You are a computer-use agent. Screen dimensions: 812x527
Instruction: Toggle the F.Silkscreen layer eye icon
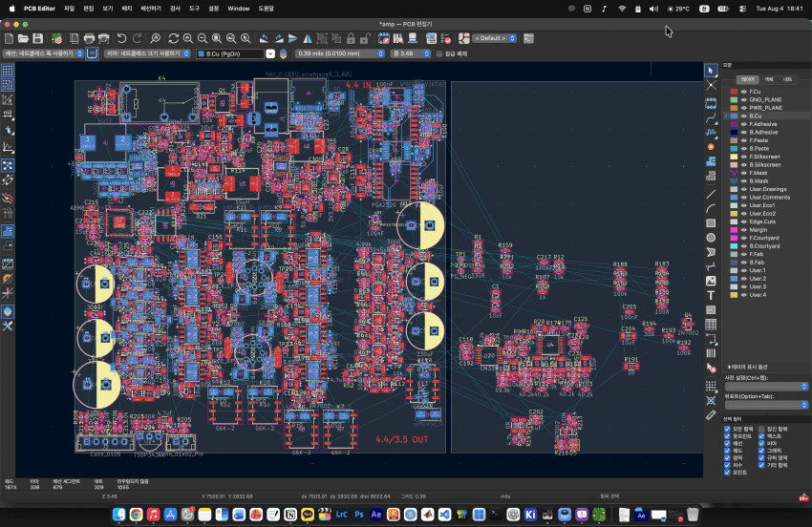click(x=743, y=157)
